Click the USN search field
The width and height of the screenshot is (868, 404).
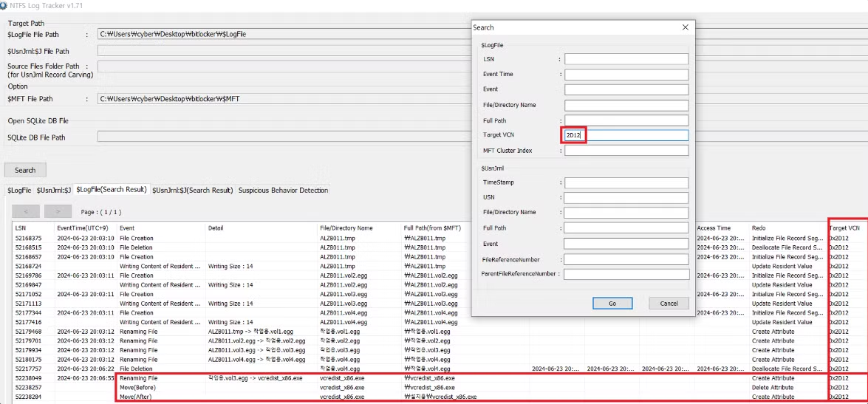click(x=626, y=198)
